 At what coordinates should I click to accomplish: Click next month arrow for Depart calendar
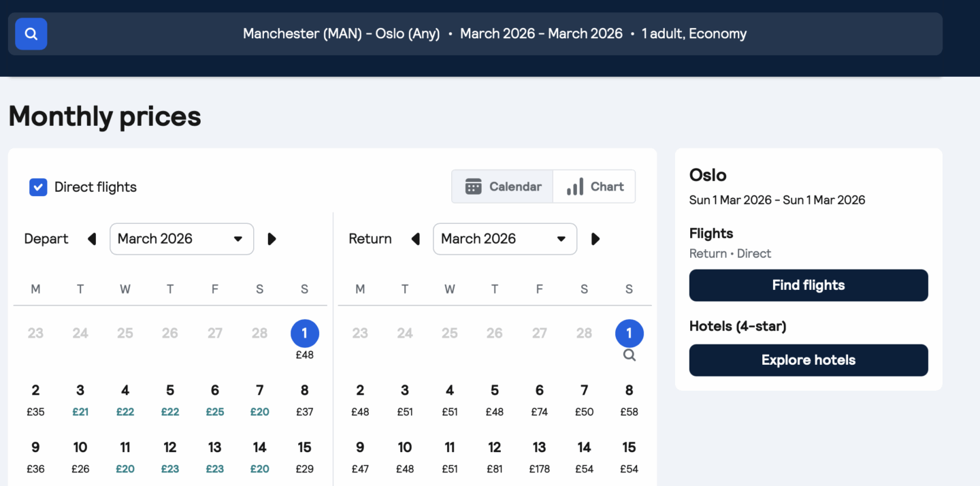pos(272,239)
